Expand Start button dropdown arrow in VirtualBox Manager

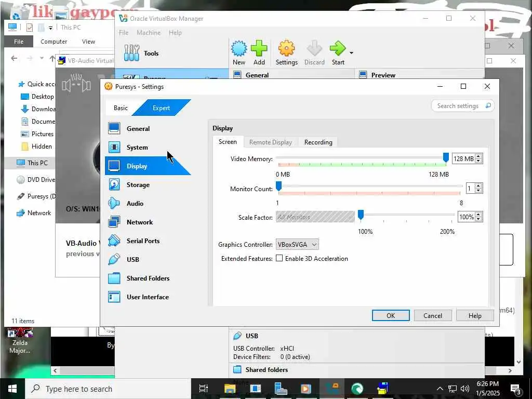351,53
